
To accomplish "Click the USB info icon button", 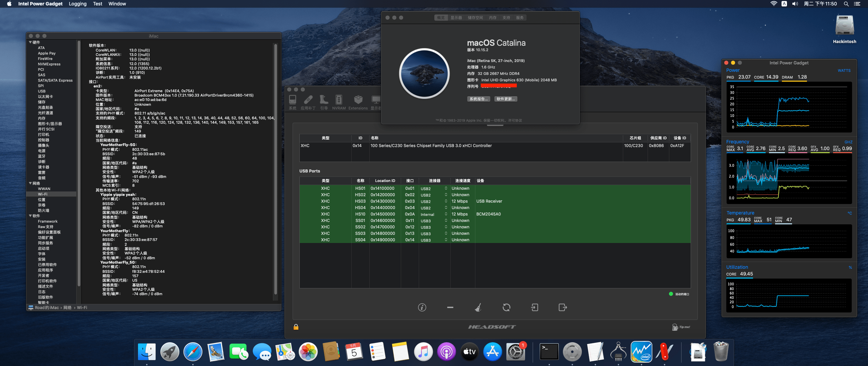I will point(422,307).
